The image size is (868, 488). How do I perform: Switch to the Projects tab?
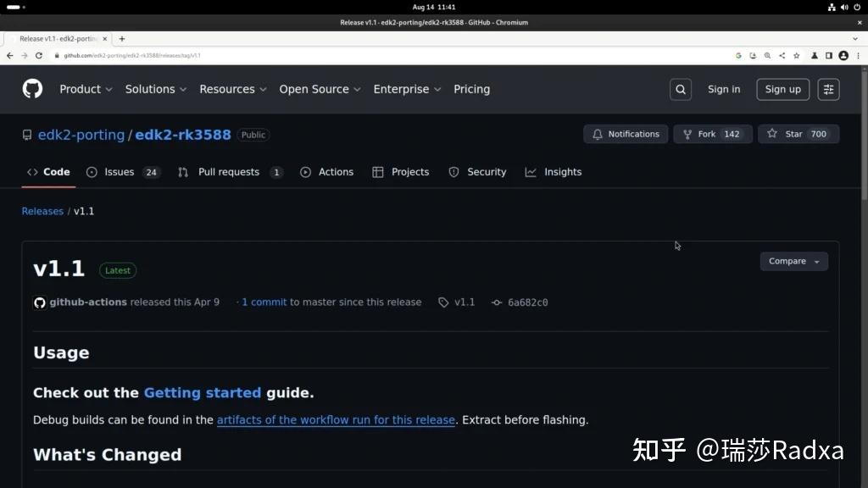401,172
